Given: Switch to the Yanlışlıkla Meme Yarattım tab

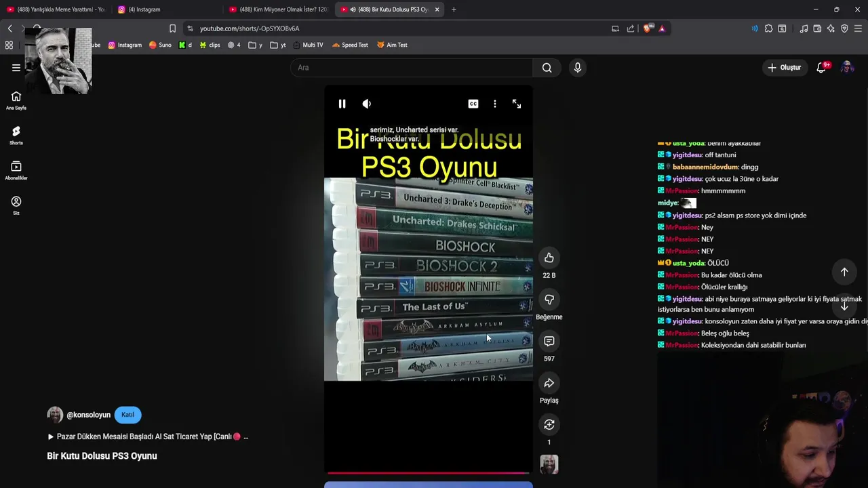Looking at the screenshot, I should (x=56, y=9).
